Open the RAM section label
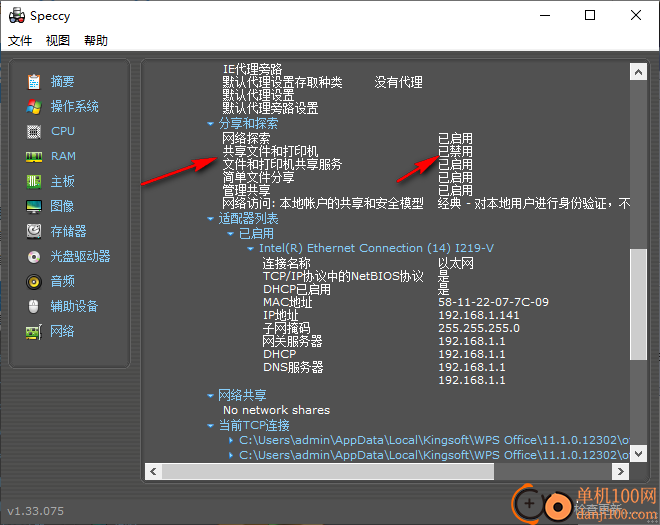This screenshot has height=525, width=660. [x=63, y=156]
